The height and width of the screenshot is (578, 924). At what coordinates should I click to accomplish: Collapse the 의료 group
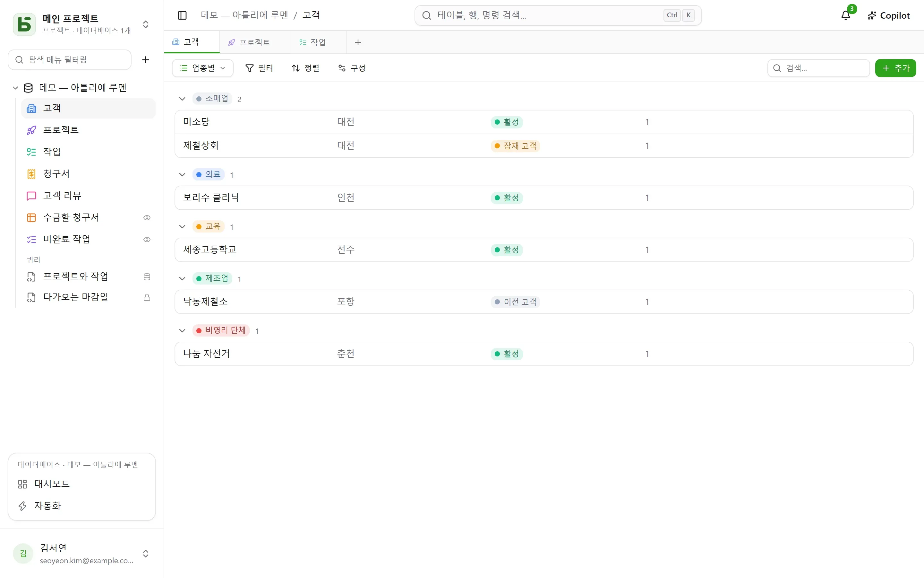click(x=182, y=175)
